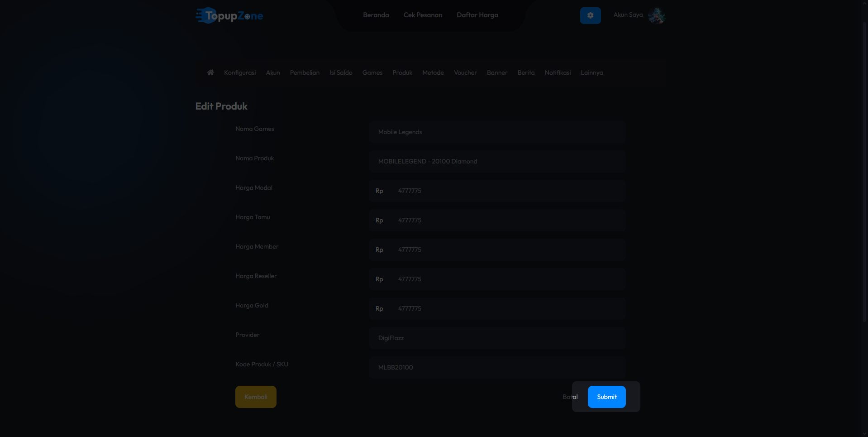
Task: Open the Notifikasi admin tab
Action: point(558,72)
